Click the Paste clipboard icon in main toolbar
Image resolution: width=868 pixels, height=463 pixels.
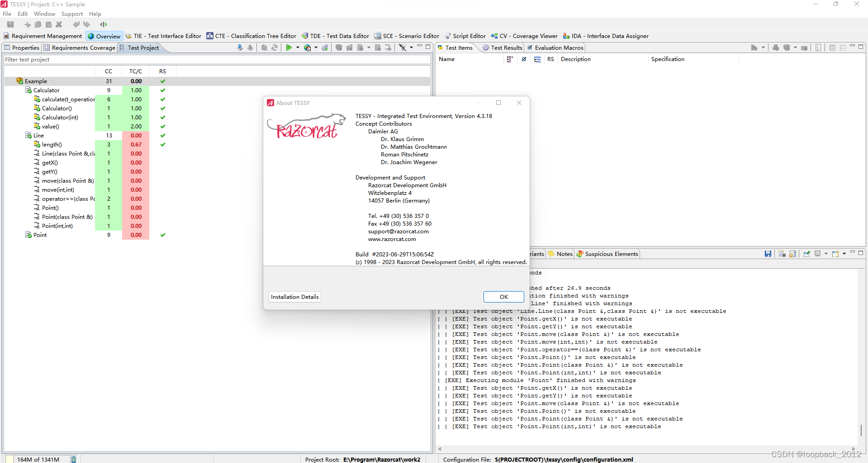point(48,24)
